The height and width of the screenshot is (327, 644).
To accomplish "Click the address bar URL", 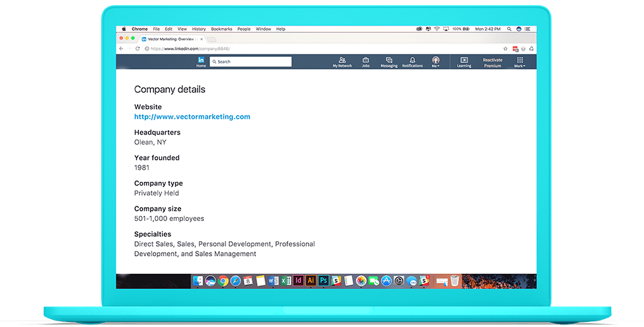I will tap(190, 49).
